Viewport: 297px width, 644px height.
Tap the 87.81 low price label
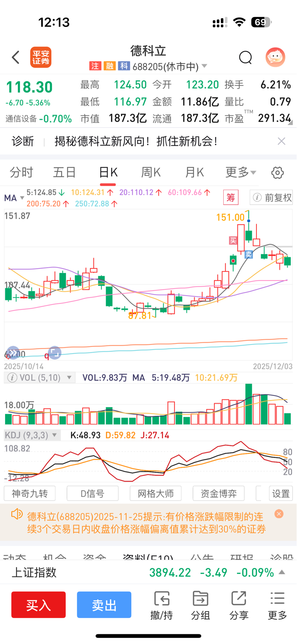click(x=140, y=316)
